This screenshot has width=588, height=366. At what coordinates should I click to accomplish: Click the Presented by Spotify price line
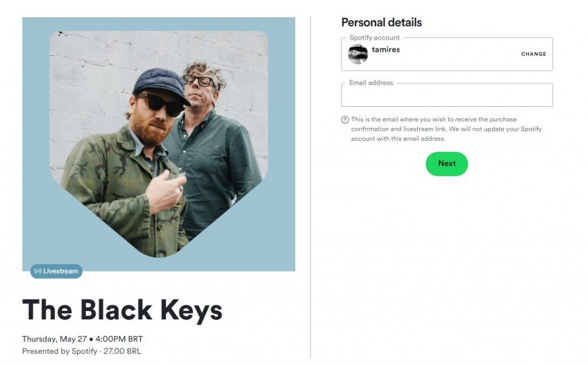coord(82,352)
